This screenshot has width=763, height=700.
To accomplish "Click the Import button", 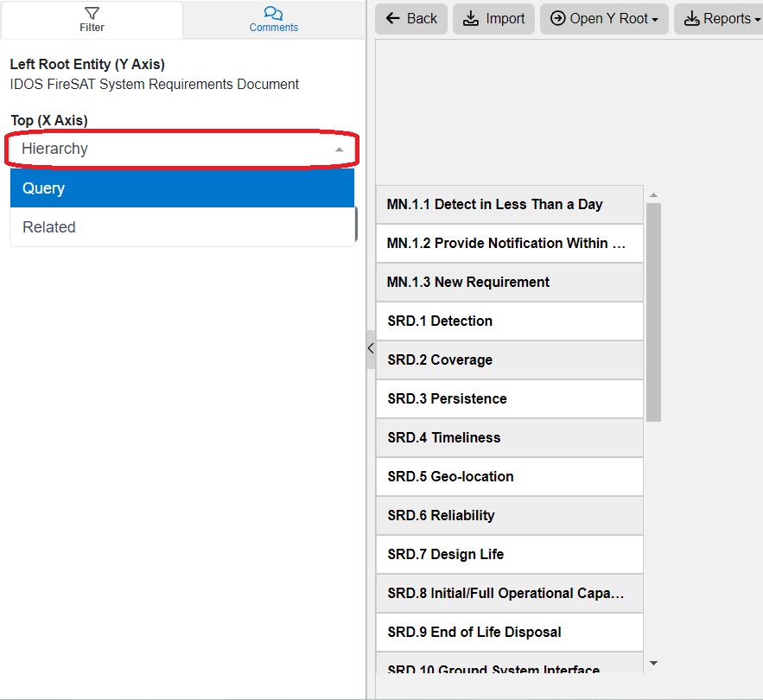I will 493,18.
